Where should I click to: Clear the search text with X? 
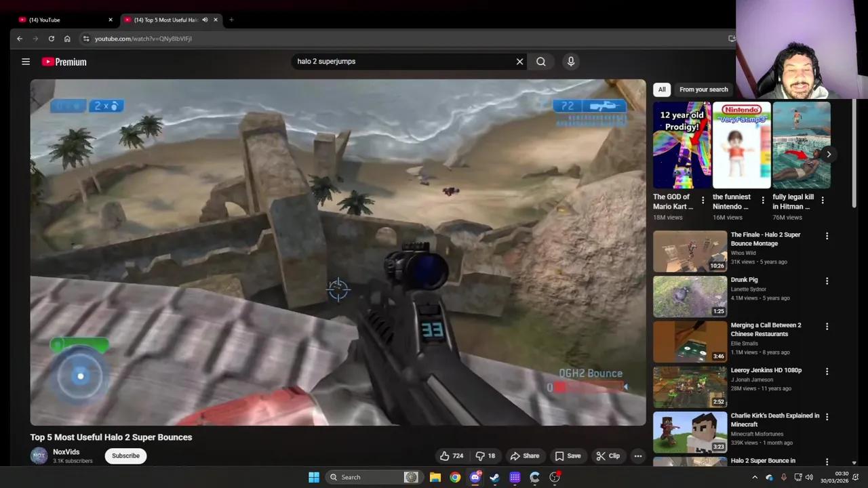(520, 62)
